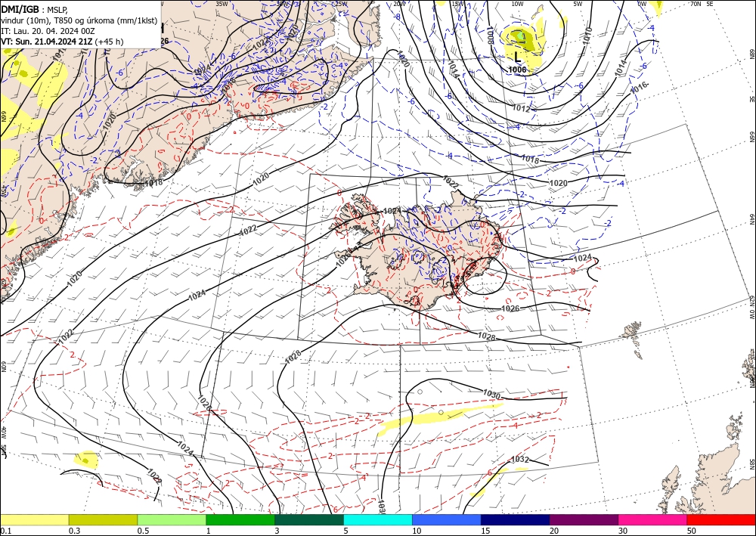Click the 1010 isobar label

[x=587, y=36]
